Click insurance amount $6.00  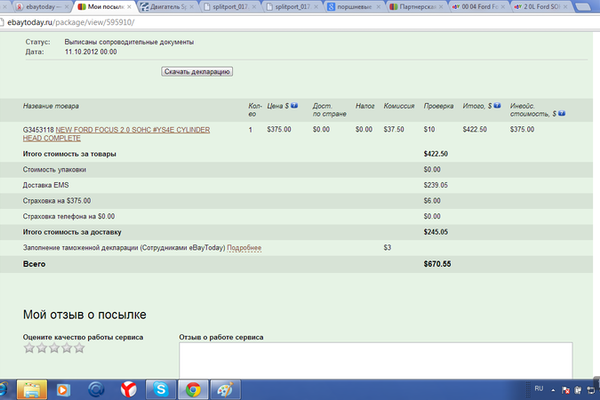click(x=432, y=201)
